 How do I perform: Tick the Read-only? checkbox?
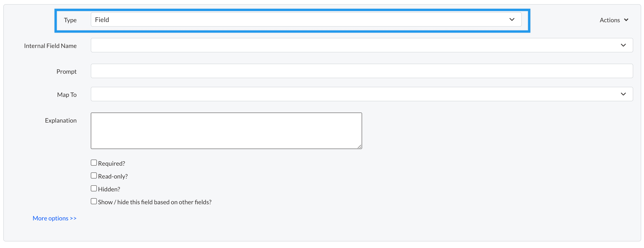click(x=94, y=176)
